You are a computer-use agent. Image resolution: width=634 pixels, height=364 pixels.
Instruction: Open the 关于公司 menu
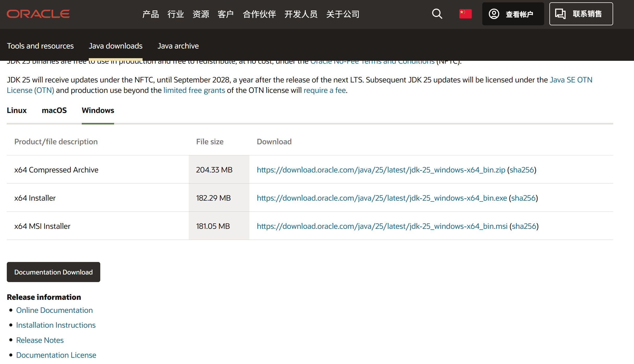point(343,14)
